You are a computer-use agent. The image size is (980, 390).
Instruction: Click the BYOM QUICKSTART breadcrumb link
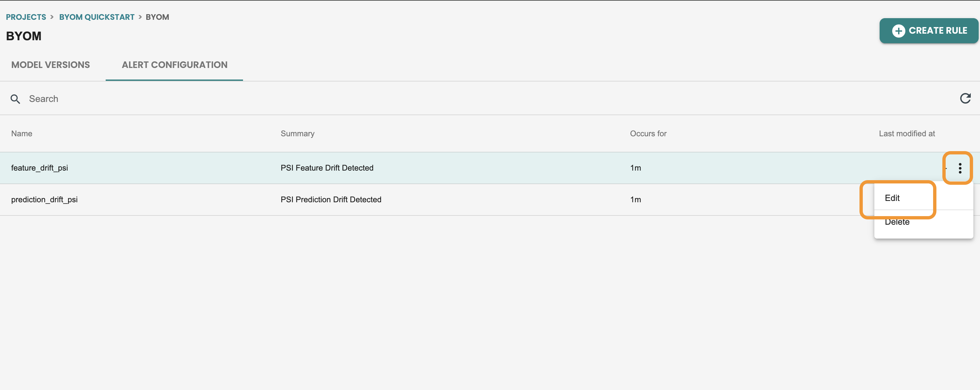97,17
